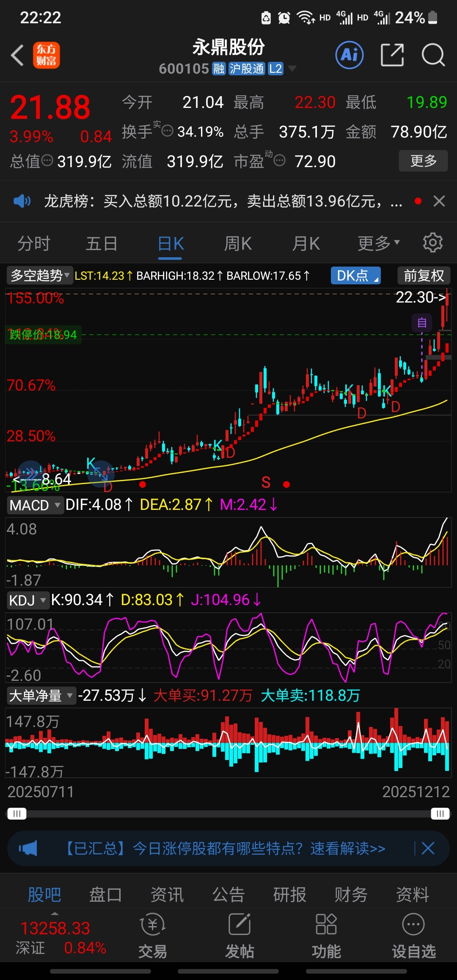
Task: Tap the share export icon
Action: point(392,55)
